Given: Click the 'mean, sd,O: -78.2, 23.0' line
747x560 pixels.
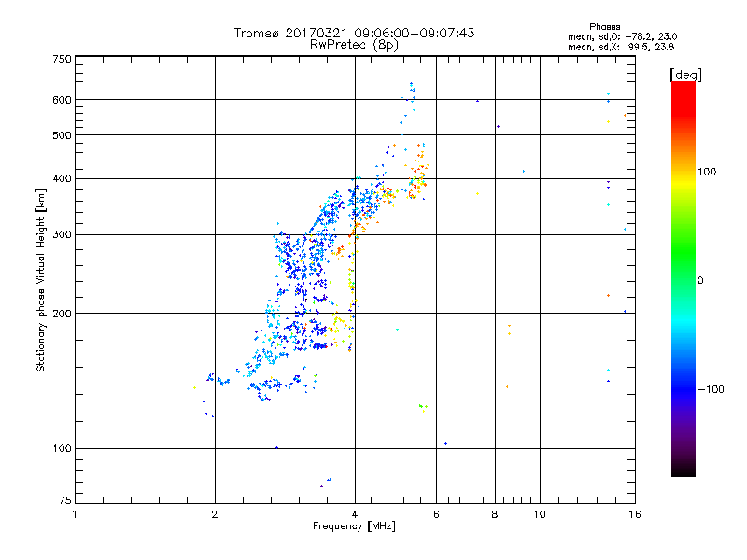Looking at the screenshot, I should [622, 36].
